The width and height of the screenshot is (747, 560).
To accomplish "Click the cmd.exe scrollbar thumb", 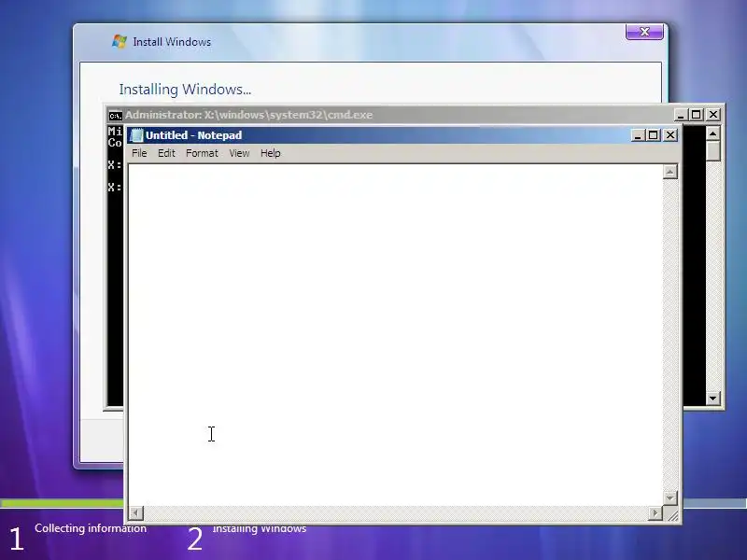I will pos(712,151).
